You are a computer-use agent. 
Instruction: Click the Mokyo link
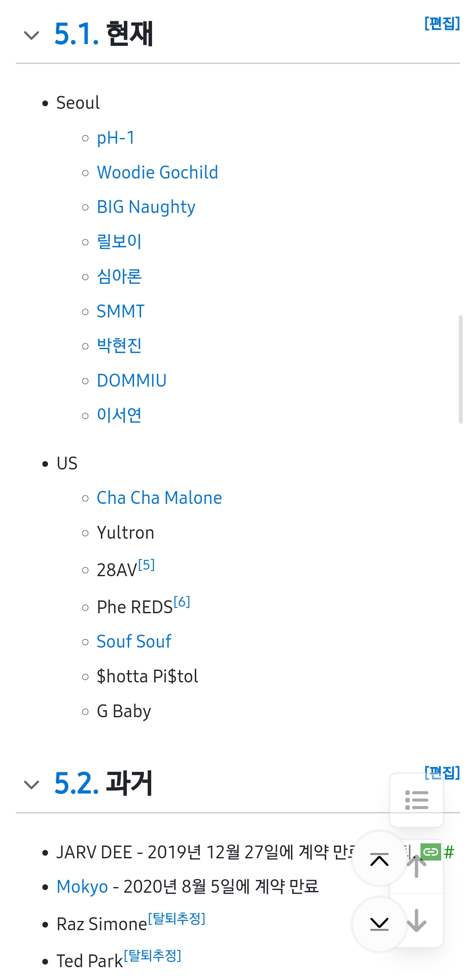(x=82, y=887)
